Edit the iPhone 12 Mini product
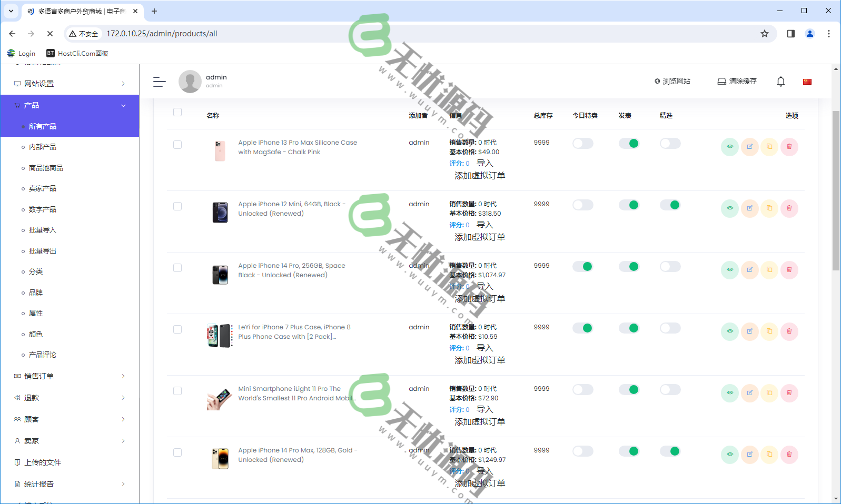 (x=749, y=208)
